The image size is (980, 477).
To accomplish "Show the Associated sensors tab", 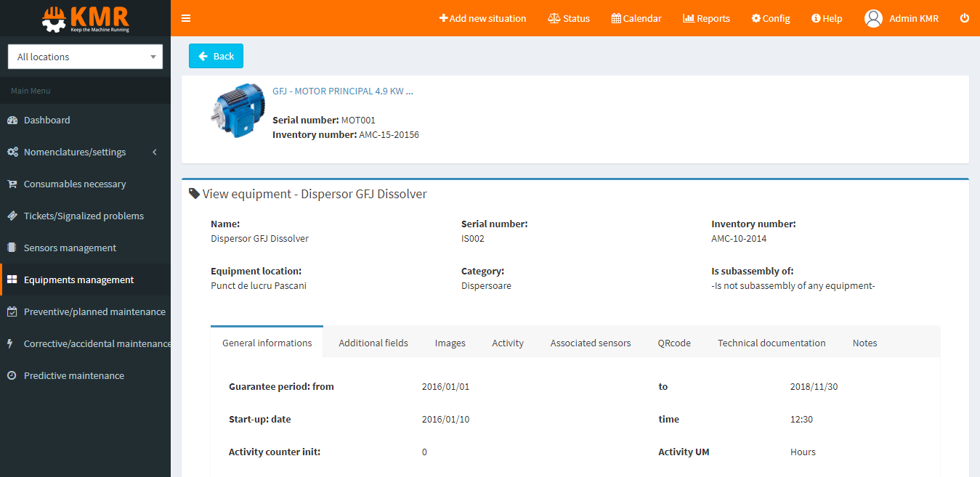I will click(591, 343).
